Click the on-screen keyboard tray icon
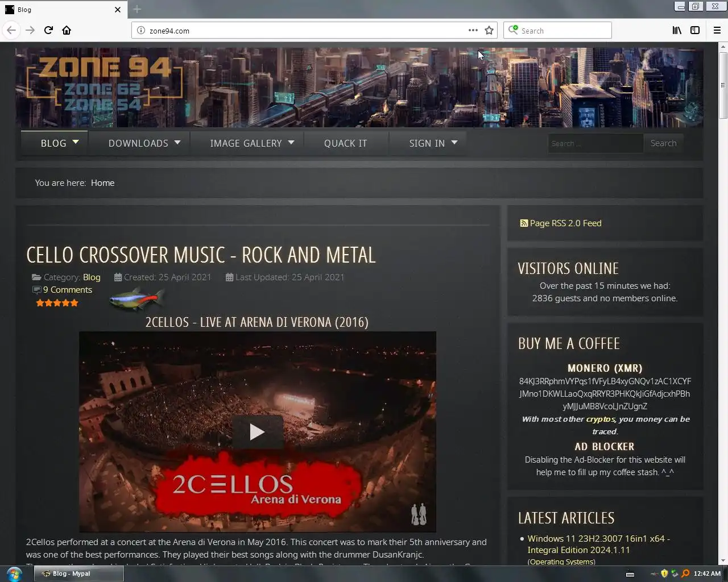 coord(630,574)
